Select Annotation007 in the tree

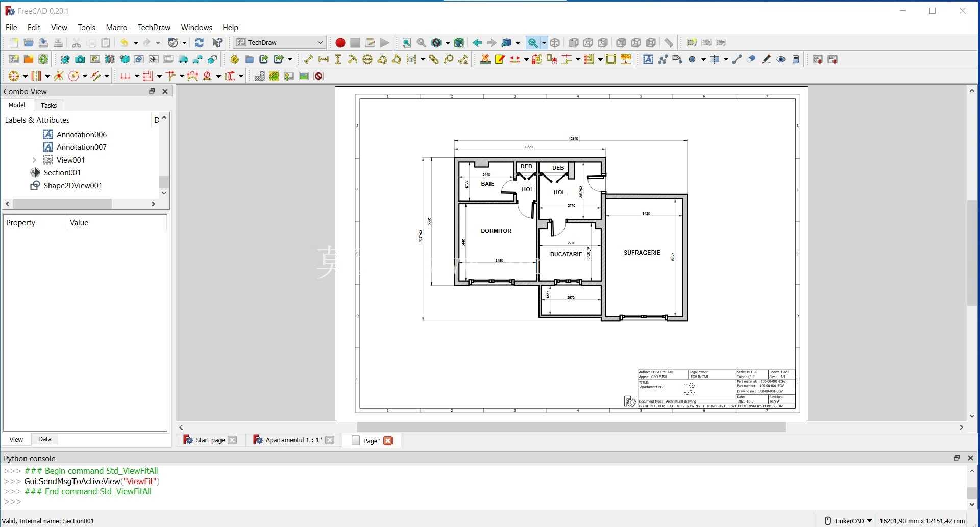pos(82,147)
